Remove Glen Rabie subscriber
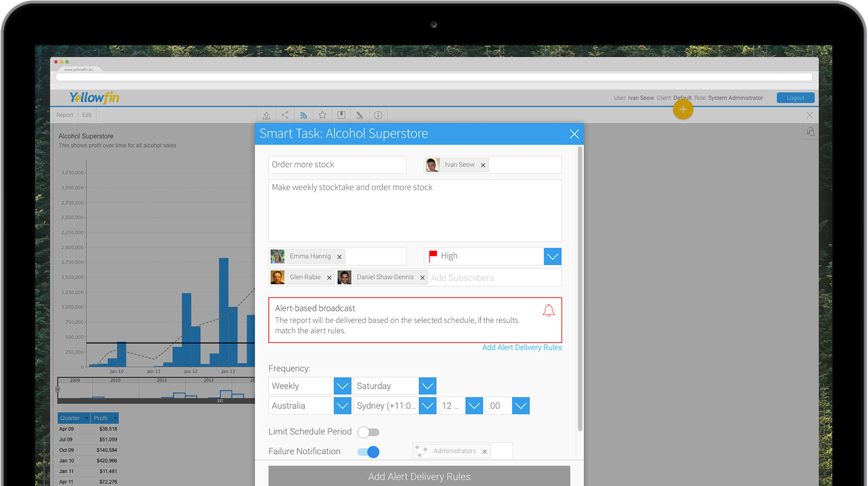The image size is (868, 486). (329, 278)
